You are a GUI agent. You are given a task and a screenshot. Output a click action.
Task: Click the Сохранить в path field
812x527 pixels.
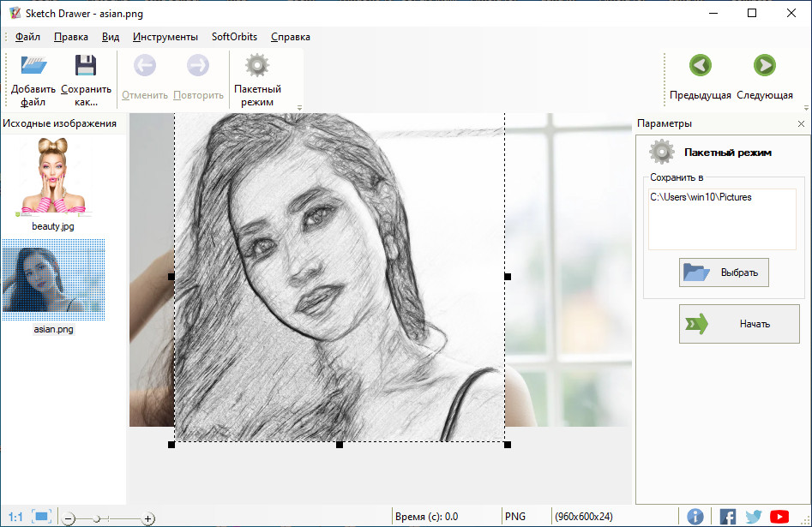coord(723,219)
